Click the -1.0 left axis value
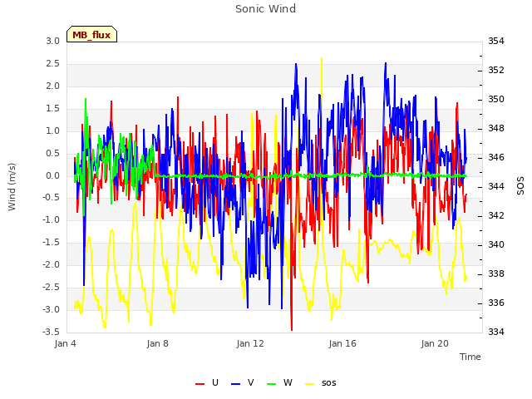The width and height of the screenshot is (532, 399). (51, 219)
